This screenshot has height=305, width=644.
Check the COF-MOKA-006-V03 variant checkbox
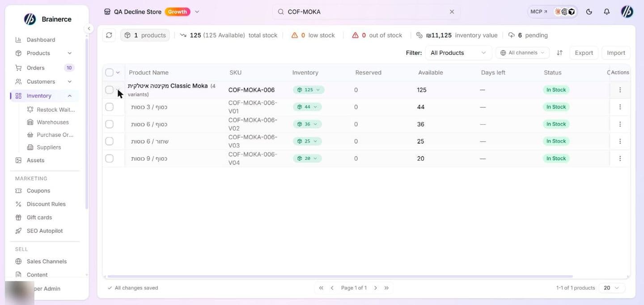(x=109, y=141)
